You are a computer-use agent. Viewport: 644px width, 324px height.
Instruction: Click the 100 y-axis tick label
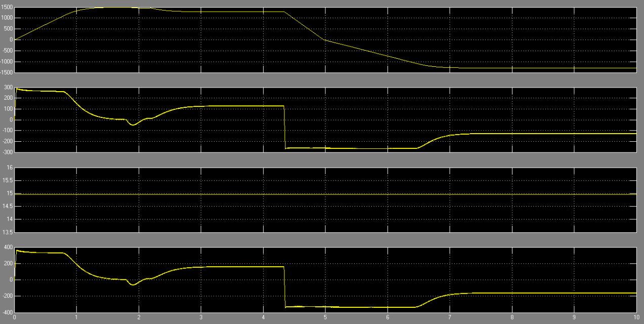[x=8, y=109]
